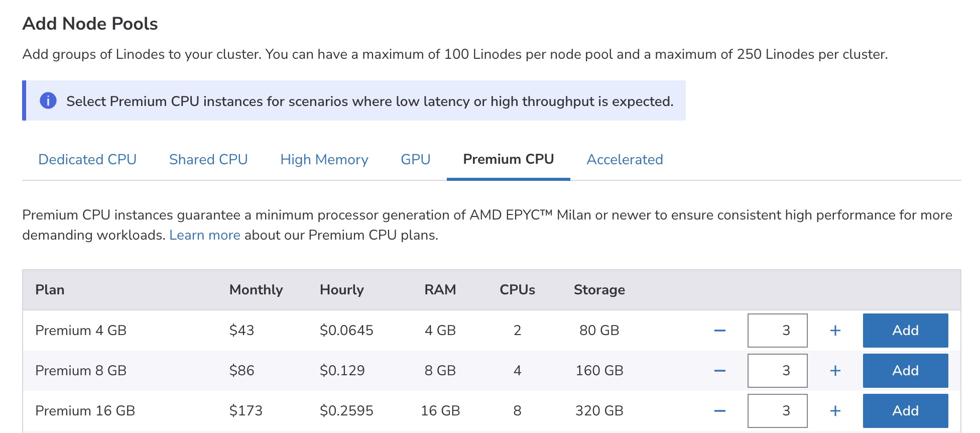Decrease Premium 4 GB node count

(x=719, y=331)
